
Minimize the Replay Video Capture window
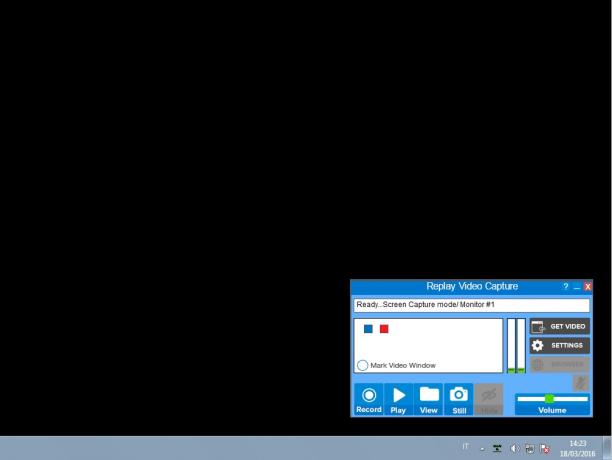(577, 287)
